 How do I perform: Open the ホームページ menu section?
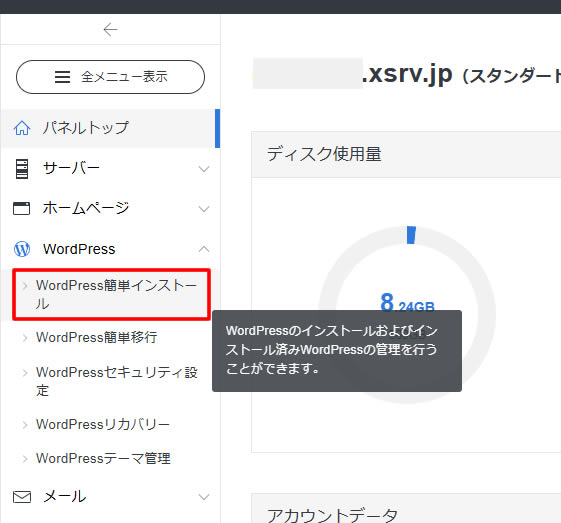coord(110,208)
